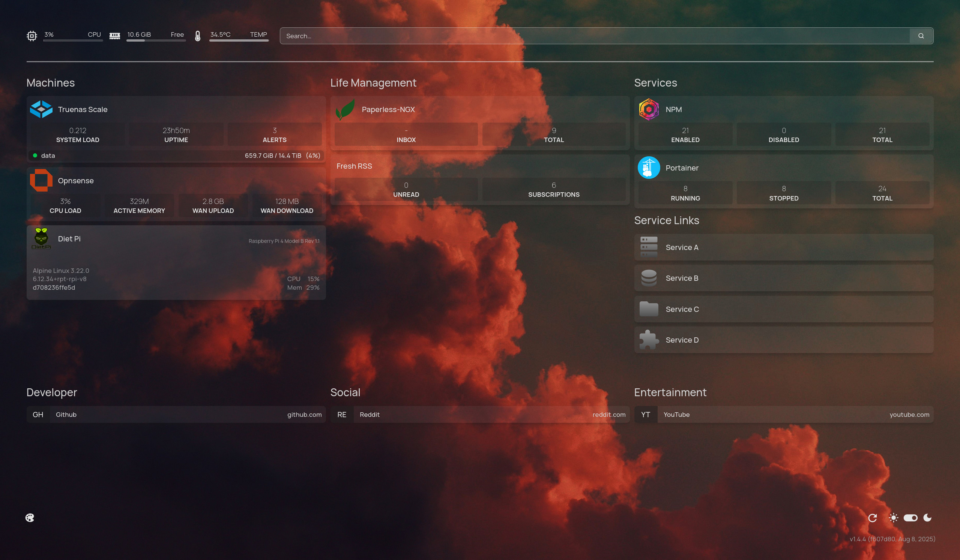This screenshot has height=560, width=960.
Task: Open the YouTube bookmark
Action: [x=784, y=414]
